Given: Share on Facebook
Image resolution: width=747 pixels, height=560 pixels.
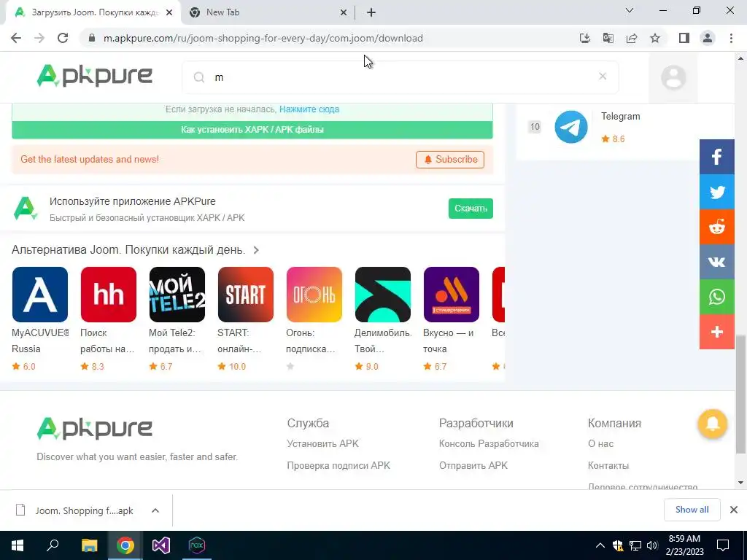Looking at the screenshot, I should click(716, 157).
